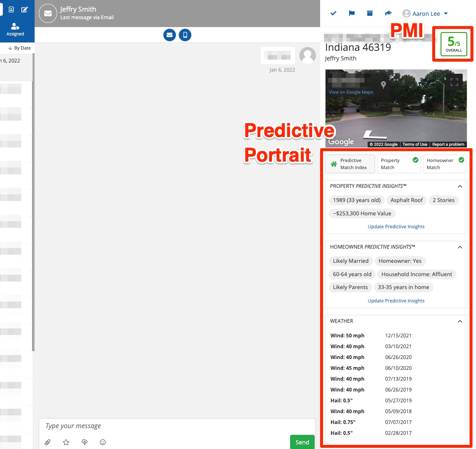Open the Aaron Lee user dropdown
The width and height of the screenshot is (476, 449).
[425, 14]
